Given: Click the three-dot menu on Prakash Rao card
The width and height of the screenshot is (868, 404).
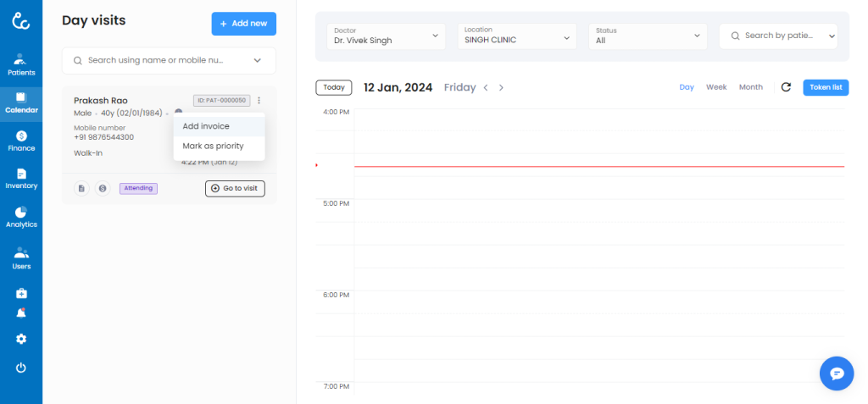Looking at the screenshot, I should [x=259, y=101].
